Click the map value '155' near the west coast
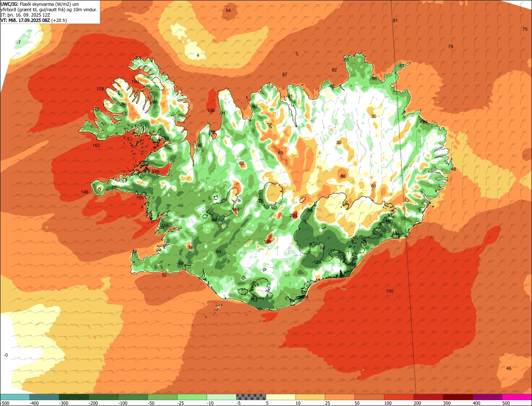 [x=140, y=198]
